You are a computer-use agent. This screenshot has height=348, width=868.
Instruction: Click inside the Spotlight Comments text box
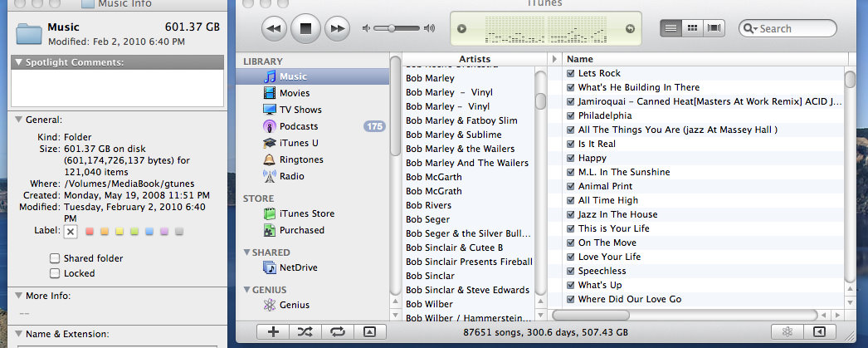(117, 88)
